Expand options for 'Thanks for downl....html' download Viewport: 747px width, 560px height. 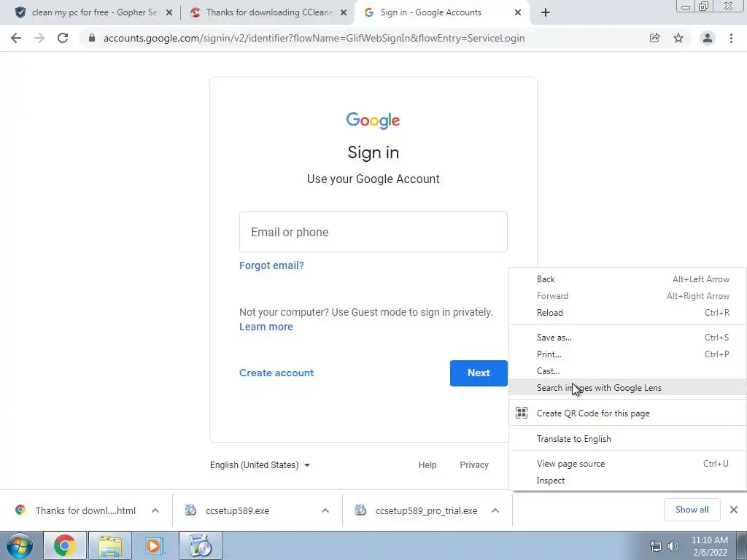pos(155,510)
